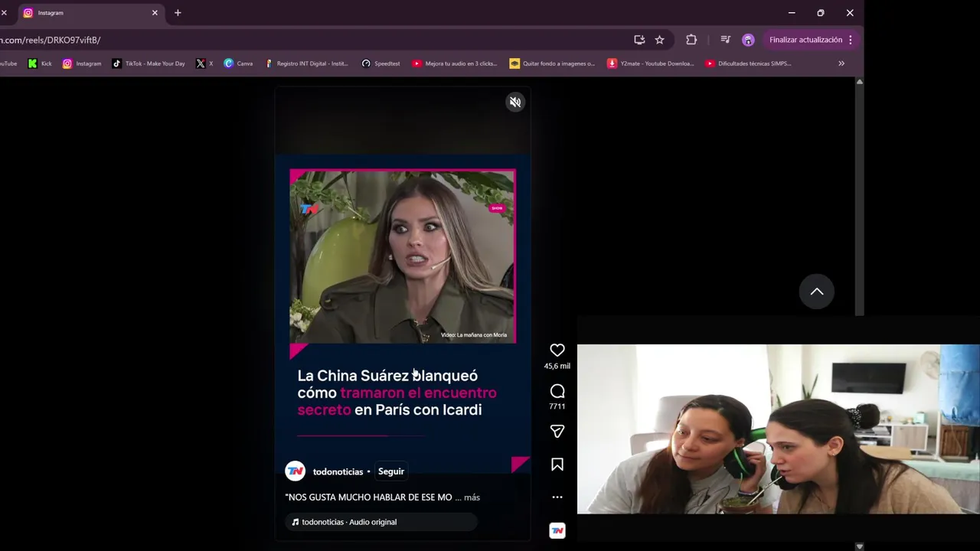This screenshot has width=980, height=551.
Task: Open 'Registro INT Digital' bookmark
Action: pos(306,64)
